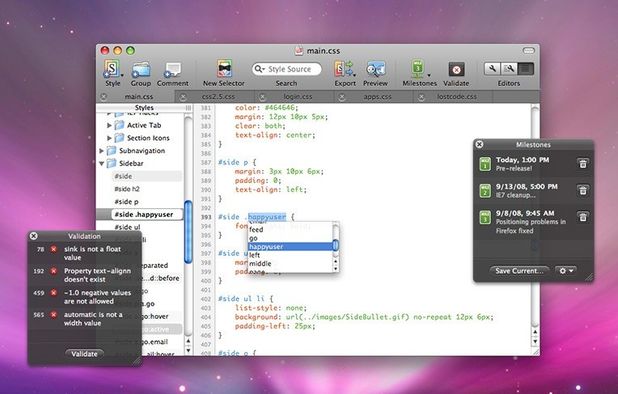Delete the Pre-release milestone with trash icon
This screenshot has height=394, width=618.
coord(583,163)
